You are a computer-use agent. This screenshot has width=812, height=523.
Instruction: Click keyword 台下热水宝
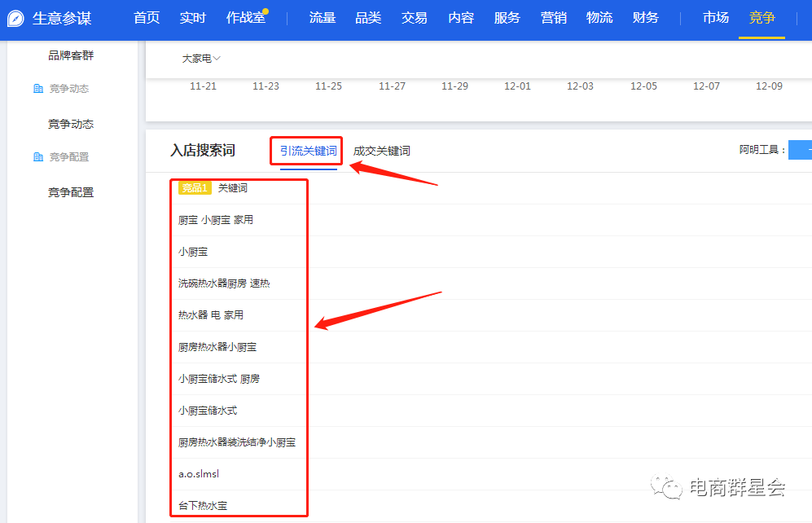pyautogui.click(x=203, y=505)
